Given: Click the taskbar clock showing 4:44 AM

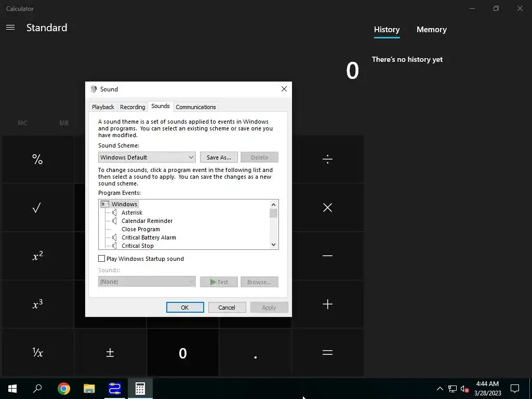Looking at the screenshot, I should click(x=487, y=389).
